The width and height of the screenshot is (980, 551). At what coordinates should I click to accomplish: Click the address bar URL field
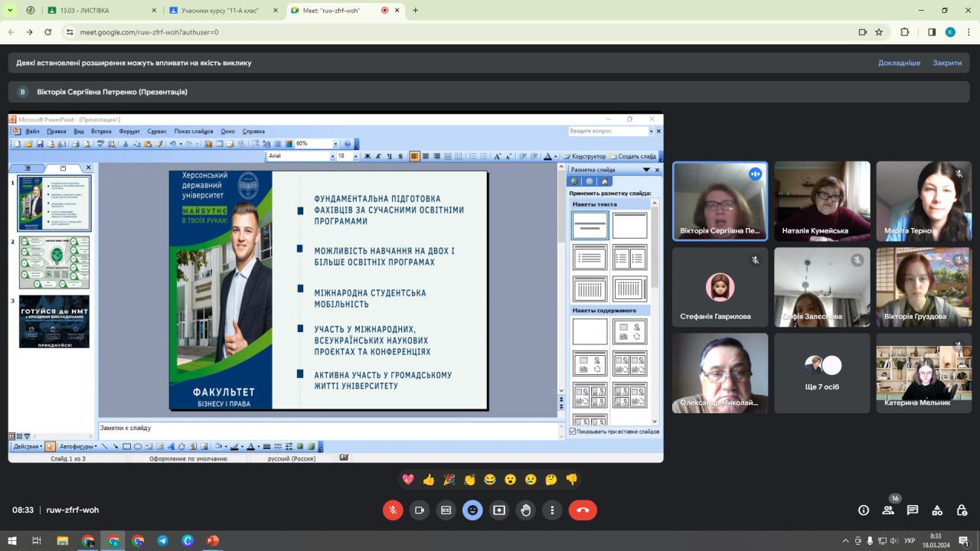pos(459,32)
